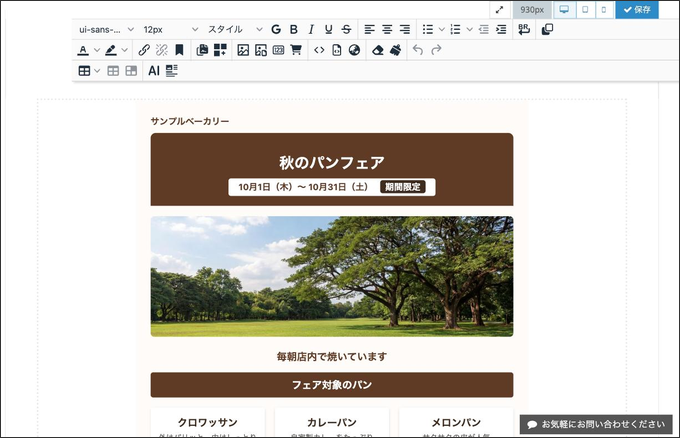The width and height of the screenshot is (680, 438).
Task: Insert a bulleted list
Action: tap(428, 29)
